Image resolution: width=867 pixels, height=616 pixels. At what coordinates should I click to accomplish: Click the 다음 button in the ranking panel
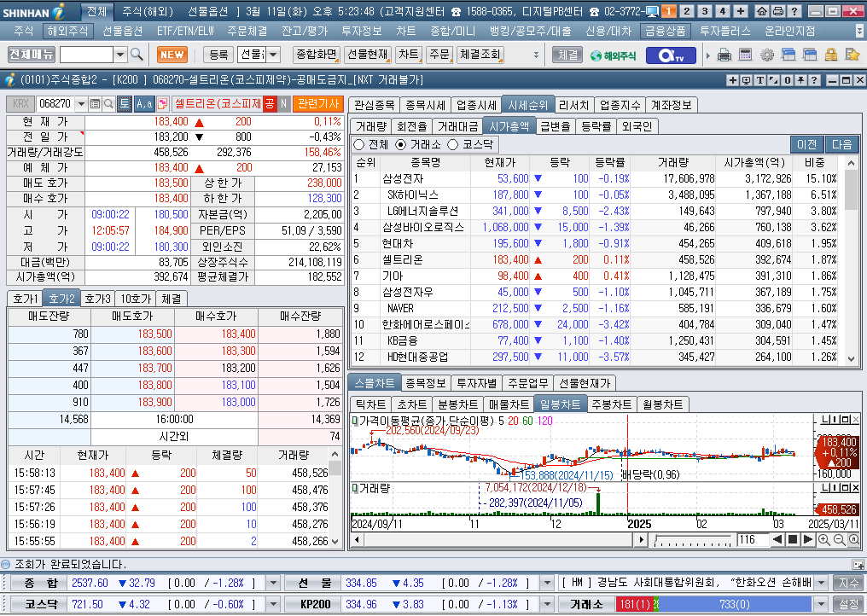841,144
